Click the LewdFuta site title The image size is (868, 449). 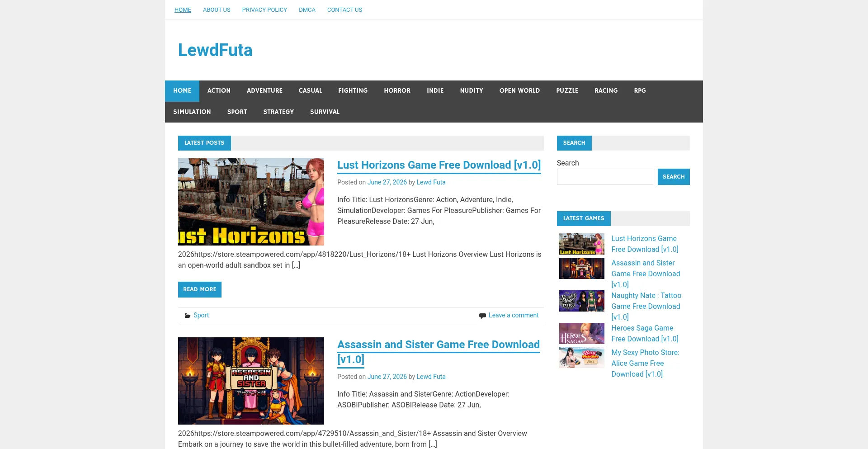pyautogui.click(x=215, y=50)
